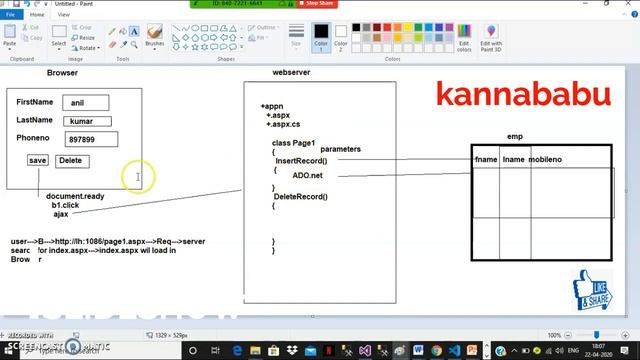Switch to the Home ribbon tab
The image size is (640, 360).
(x=37, y=15)
